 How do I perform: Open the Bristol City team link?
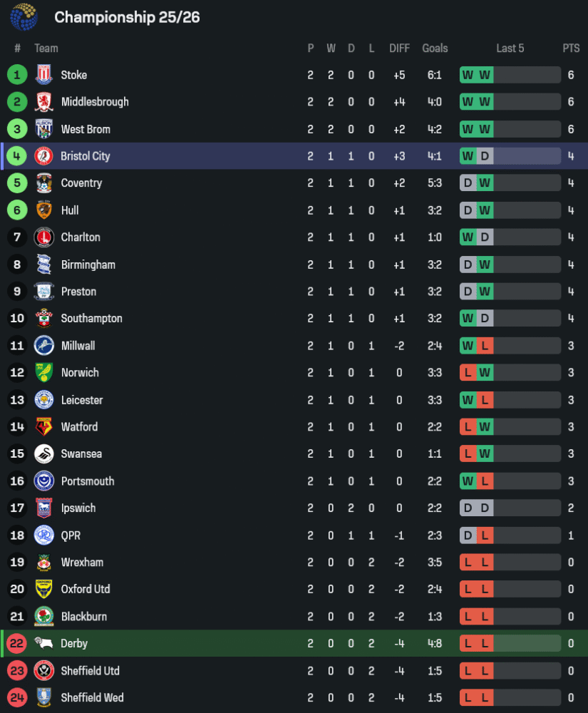[86, 156]
